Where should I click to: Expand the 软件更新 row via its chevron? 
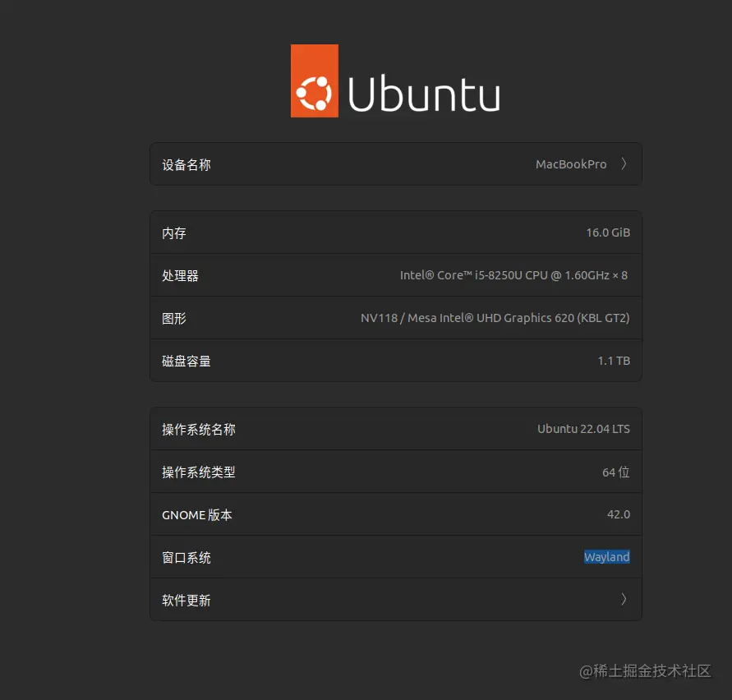click(x=624, y=600)
